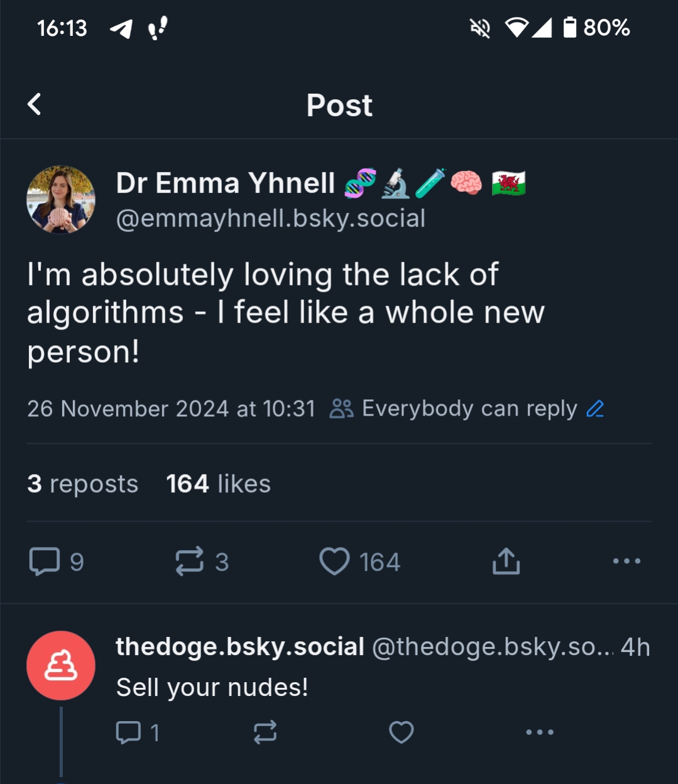Repost the main post
The image size is (678, 784).
pos(190,561)
